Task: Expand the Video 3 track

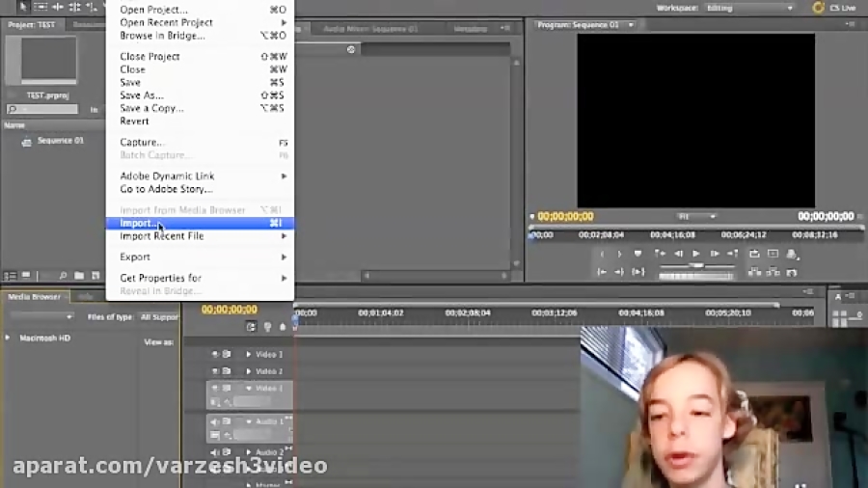Action: (249, 354)
